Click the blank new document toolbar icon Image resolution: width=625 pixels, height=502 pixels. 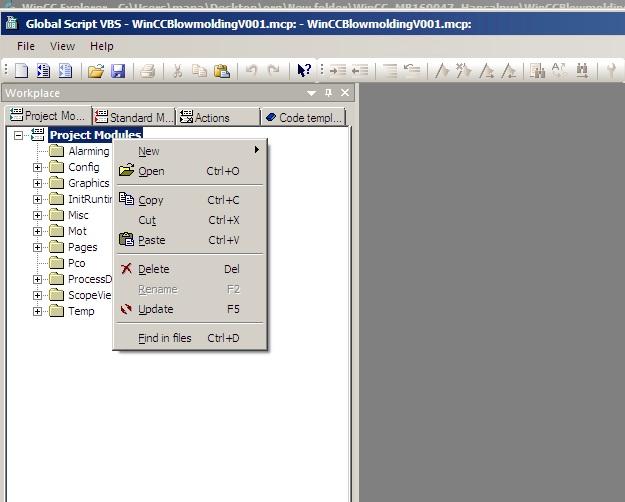coord(22,71)
